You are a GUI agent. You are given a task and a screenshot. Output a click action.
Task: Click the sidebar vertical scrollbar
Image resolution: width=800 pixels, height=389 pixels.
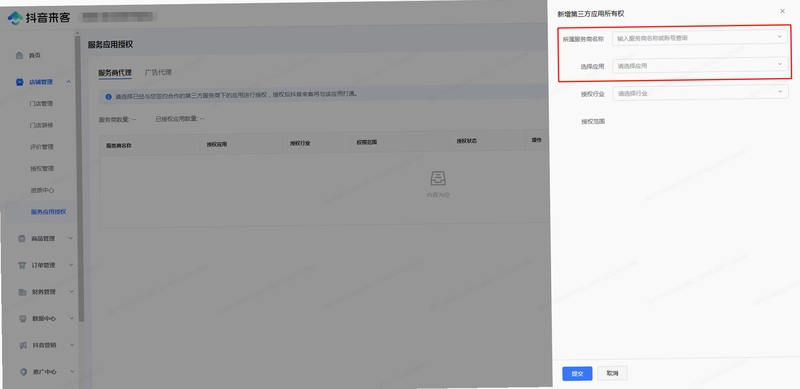(81, 179)
